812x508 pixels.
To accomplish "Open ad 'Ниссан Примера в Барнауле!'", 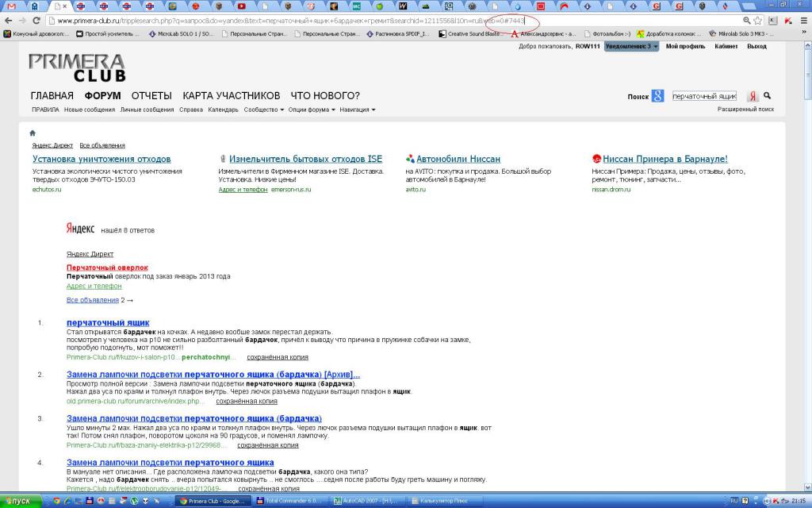I will [665, 159].
